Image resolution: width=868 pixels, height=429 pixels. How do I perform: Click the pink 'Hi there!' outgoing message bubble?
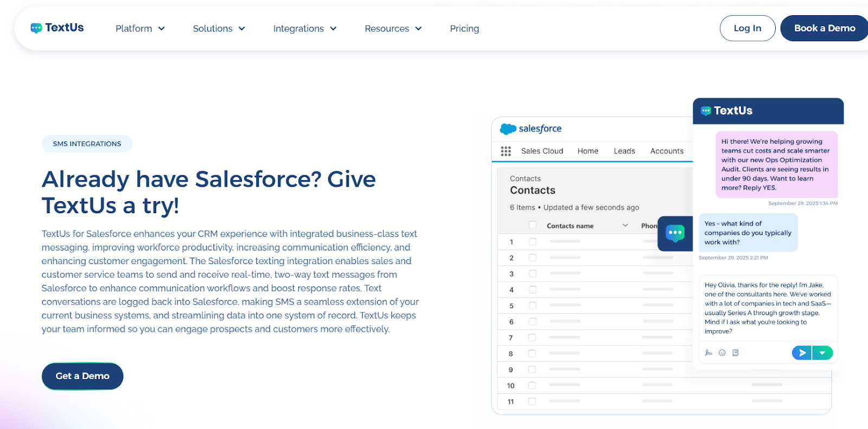click(776, 164)
